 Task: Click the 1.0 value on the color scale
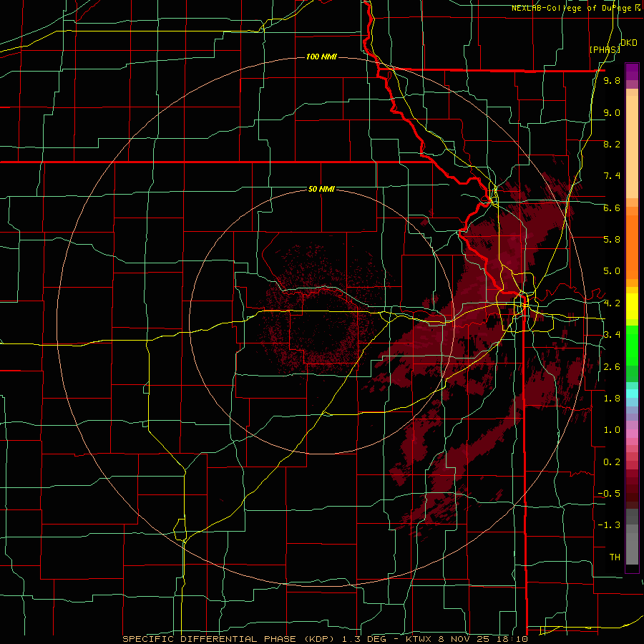click(x=612, y=430)
